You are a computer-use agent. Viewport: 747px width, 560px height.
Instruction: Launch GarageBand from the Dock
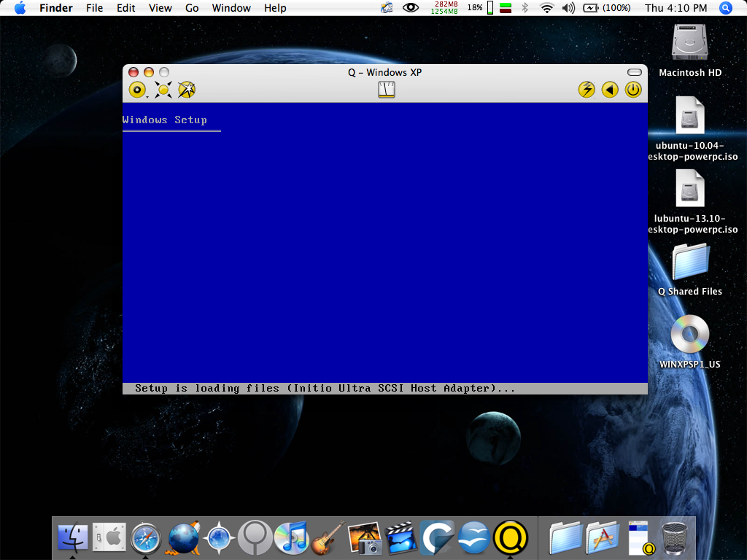pyautogui.click(x=328, y=538)
